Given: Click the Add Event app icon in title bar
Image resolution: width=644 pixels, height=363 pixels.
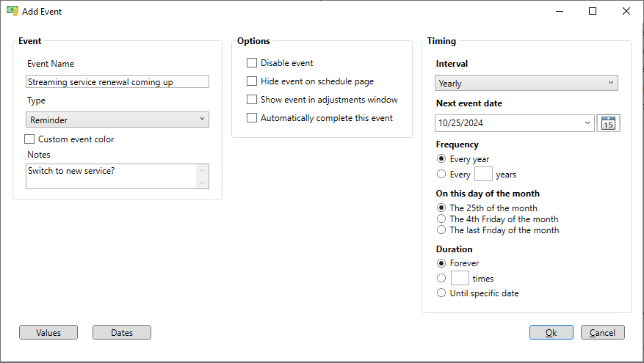Looking at the screenshot, I should (x=12, y=11).
